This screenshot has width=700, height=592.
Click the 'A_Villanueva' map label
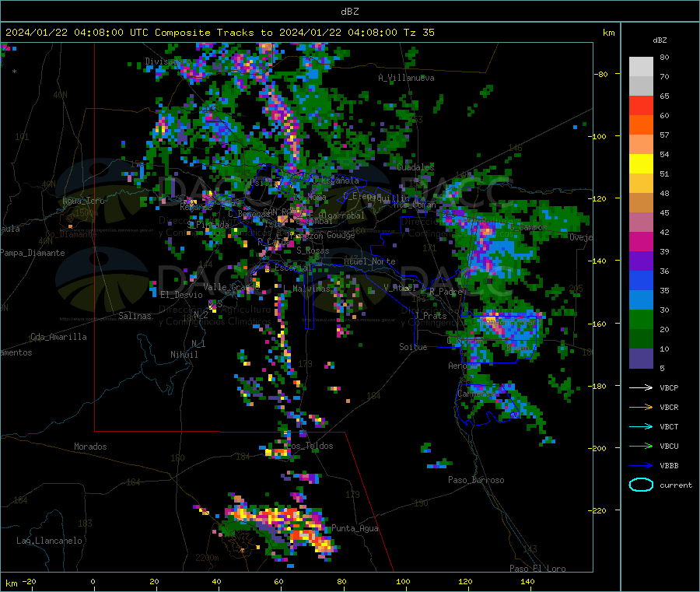[x=406, y=78]
